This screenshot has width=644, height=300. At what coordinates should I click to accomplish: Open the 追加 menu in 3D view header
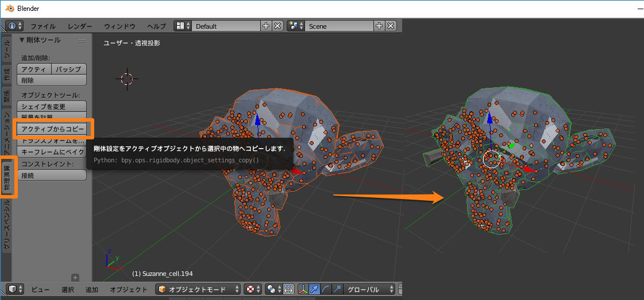point(91,289)
